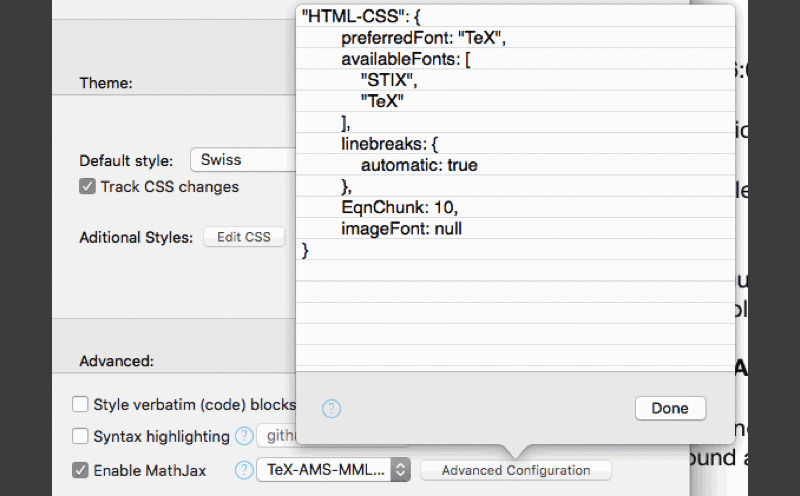Enable Style verbatim (code) blocks checkbox

(x=80, y=405)
